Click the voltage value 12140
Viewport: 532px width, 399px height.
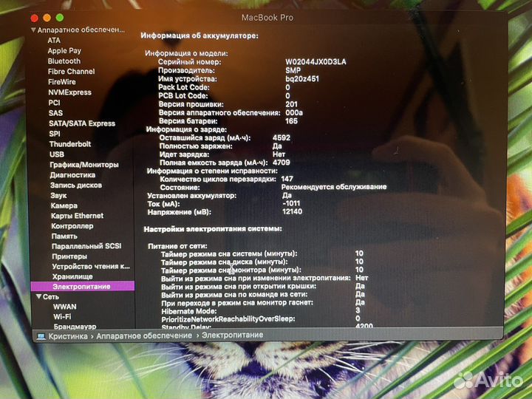(x=292, y=211)
